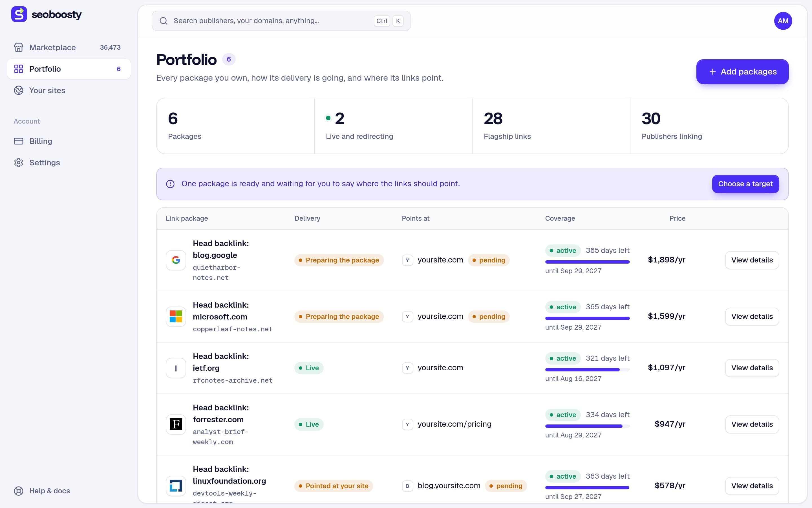The height and width of the screenshot is (508, 812).
Task: Click the Marketplace storefront icon
Action: tap(18, 47)
